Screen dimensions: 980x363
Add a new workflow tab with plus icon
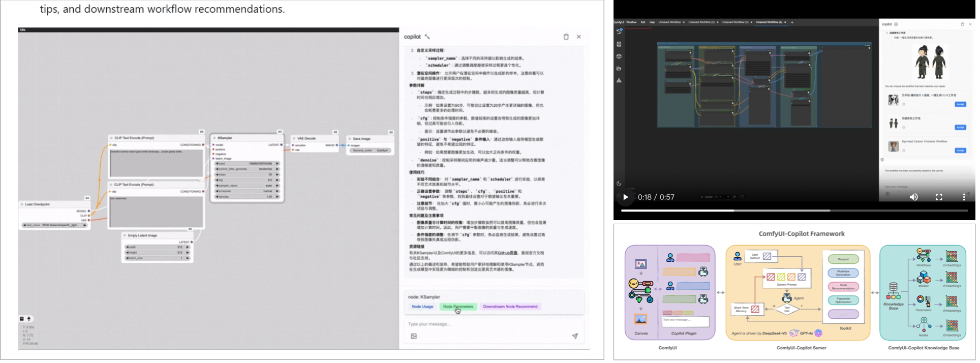click(792, 22)
